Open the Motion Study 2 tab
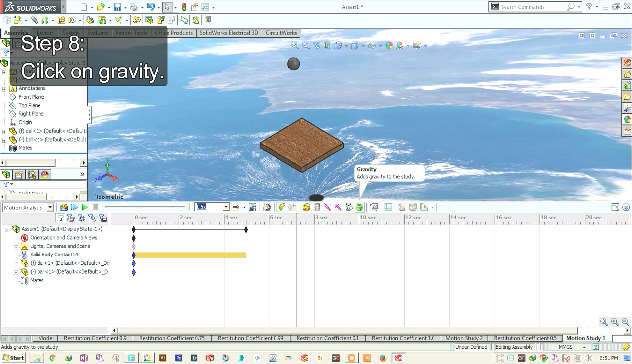The height and width of the screenshot is (364, 632). tap(464, 338)
